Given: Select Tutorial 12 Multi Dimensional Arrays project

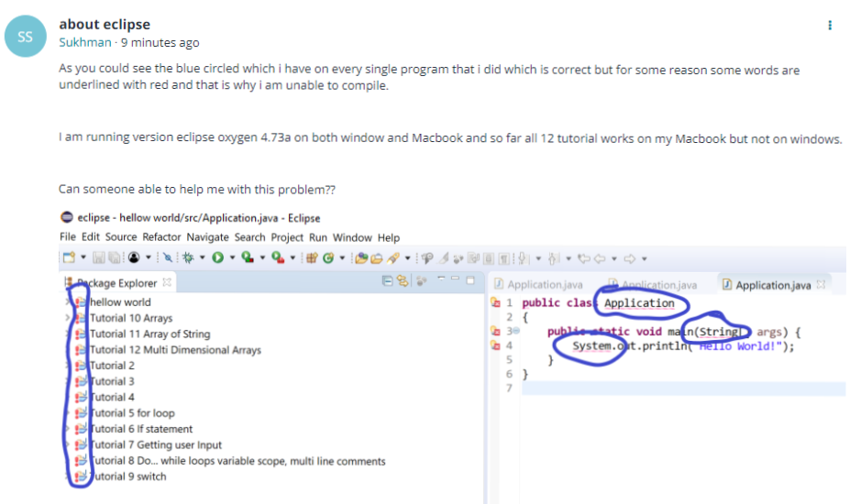Looking at the screenshot, I should (x=175, y=350).
